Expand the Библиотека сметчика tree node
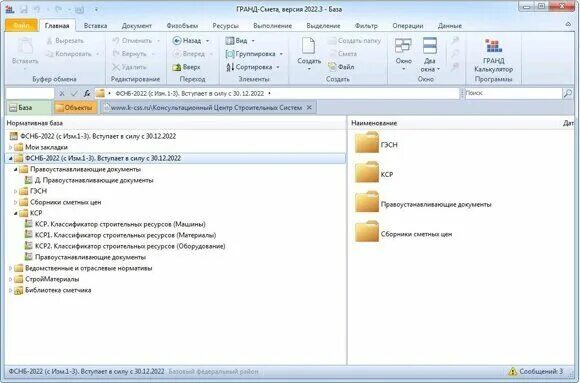 coord(10,290)
